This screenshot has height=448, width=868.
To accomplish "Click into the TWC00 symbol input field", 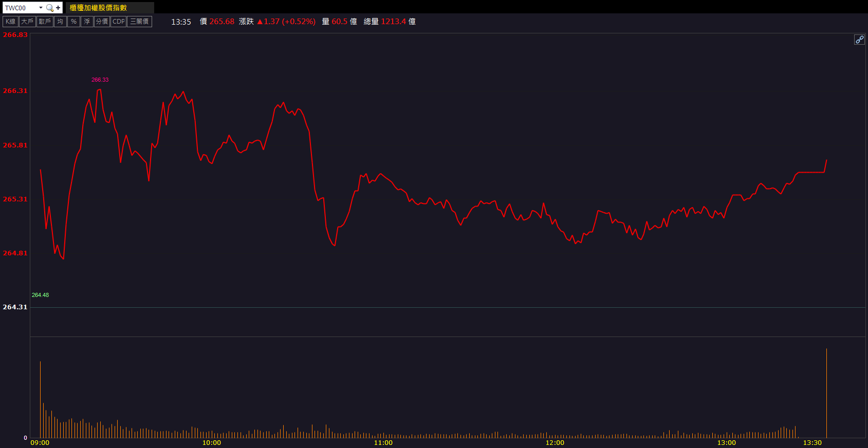I will coord(20,8).
